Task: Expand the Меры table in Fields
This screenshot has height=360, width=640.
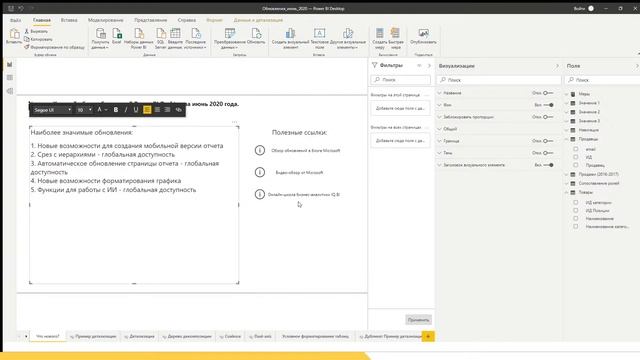Action: tap(567, 94)
